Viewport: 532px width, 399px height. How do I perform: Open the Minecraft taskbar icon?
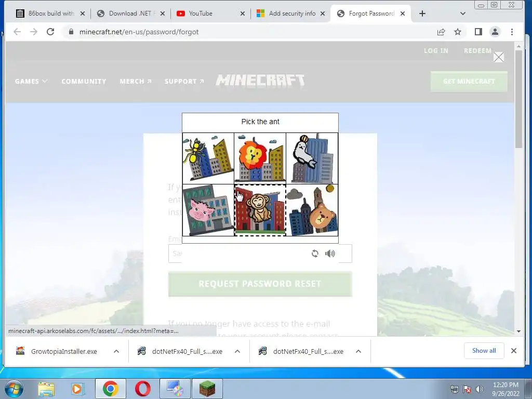coord(207,389)
